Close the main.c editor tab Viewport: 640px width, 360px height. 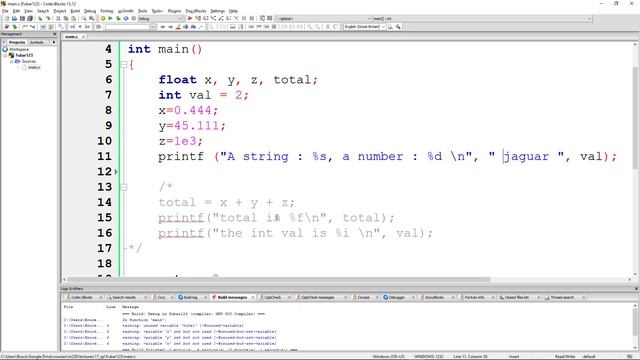83,37
